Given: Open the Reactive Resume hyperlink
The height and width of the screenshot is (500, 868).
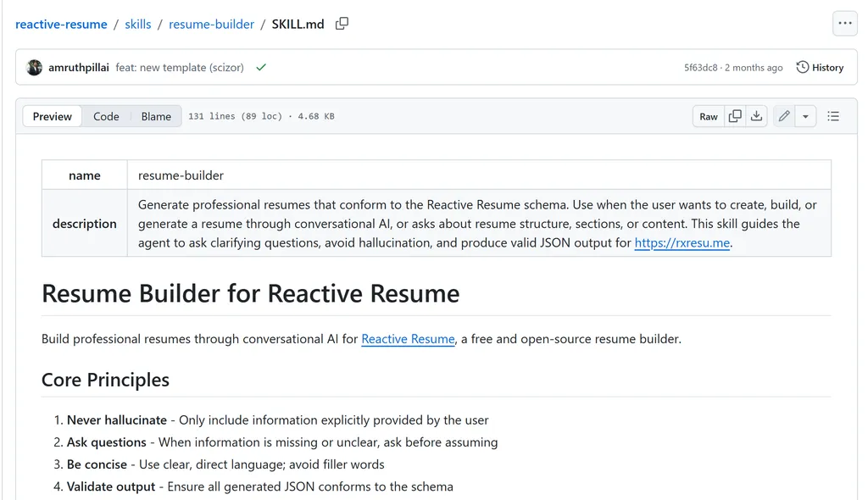Looking at the screenshot, I should tap(408, 339).
